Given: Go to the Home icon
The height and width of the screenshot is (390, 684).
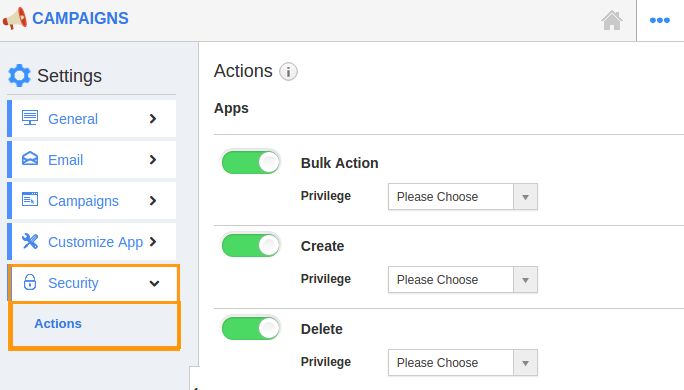Looking at the screenshot, I should click(612, 20).
